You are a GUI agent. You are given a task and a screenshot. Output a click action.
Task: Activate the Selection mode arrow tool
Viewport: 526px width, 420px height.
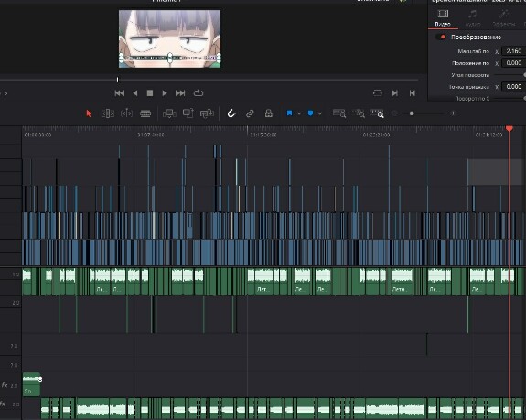[89, 113]
